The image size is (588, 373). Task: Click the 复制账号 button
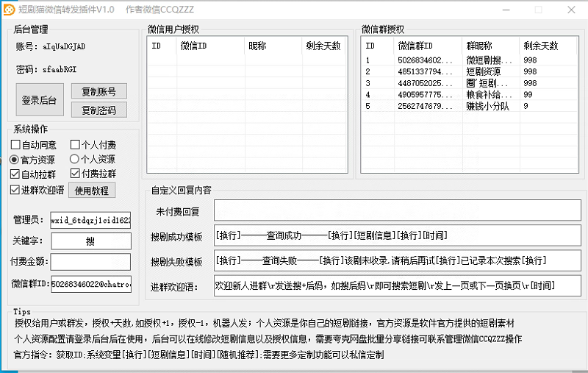coord(98,91)
